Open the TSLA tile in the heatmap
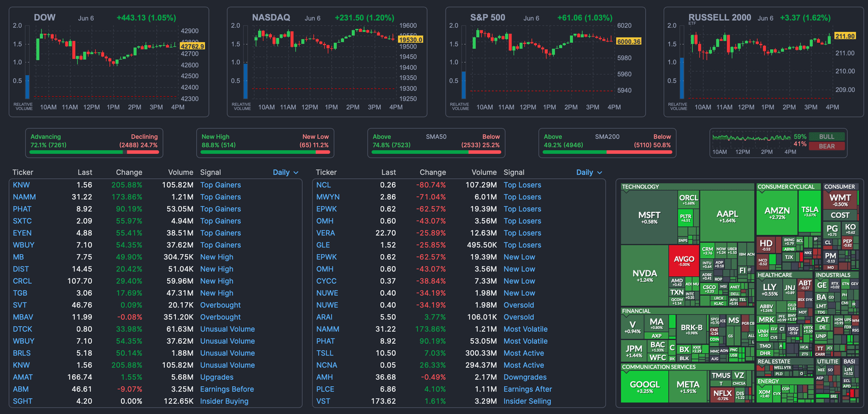Screen dimensions: 868x414 click(x=810, y=211)
